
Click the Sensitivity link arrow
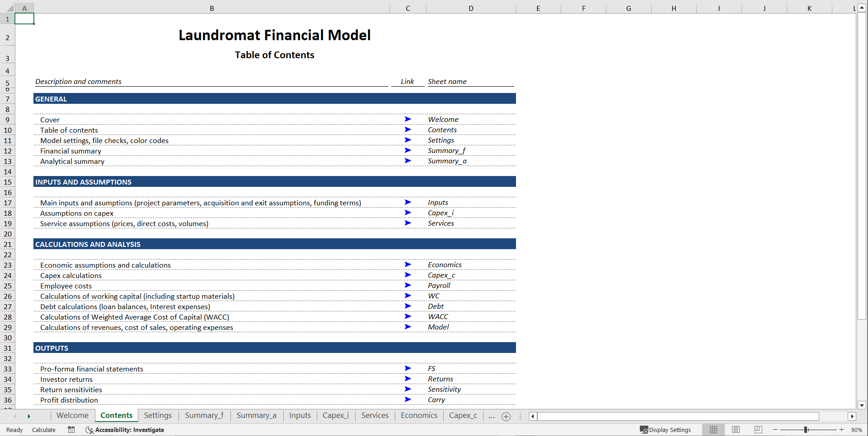click(x=408, y=389)
